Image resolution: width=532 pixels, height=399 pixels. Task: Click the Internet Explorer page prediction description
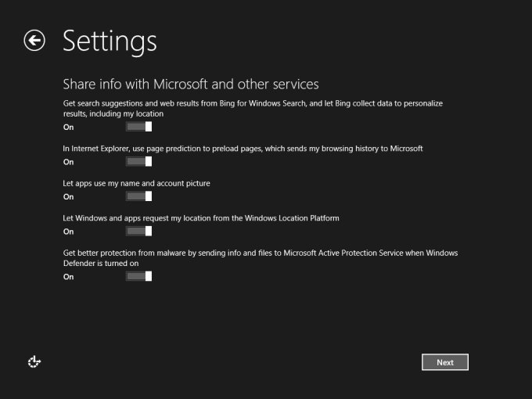tap(243, 149)
